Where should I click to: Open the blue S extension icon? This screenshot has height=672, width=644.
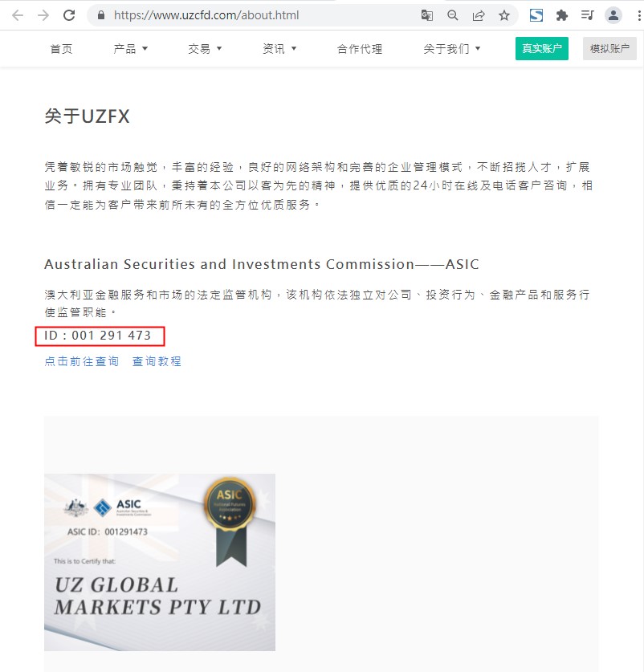pos(536,16)
